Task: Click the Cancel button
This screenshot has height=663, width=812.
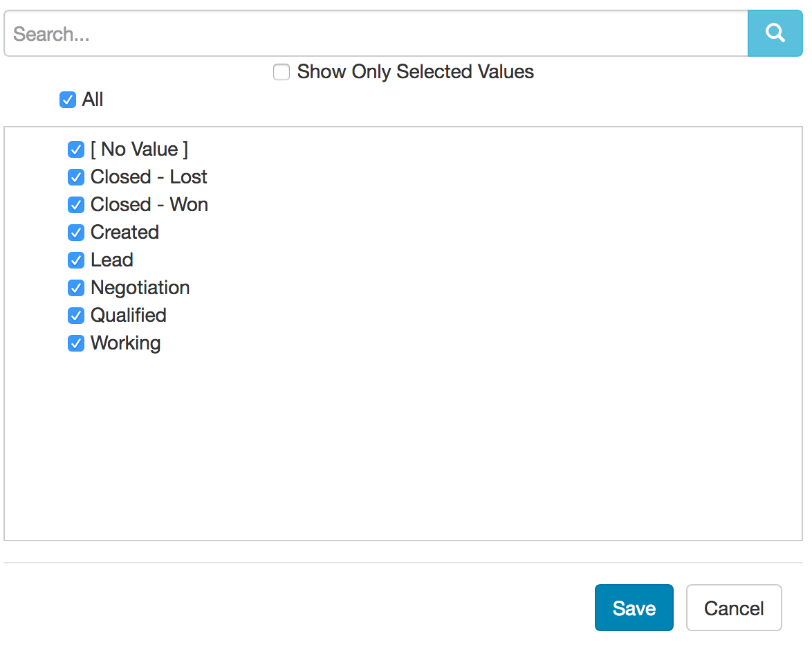Action: 734,608
